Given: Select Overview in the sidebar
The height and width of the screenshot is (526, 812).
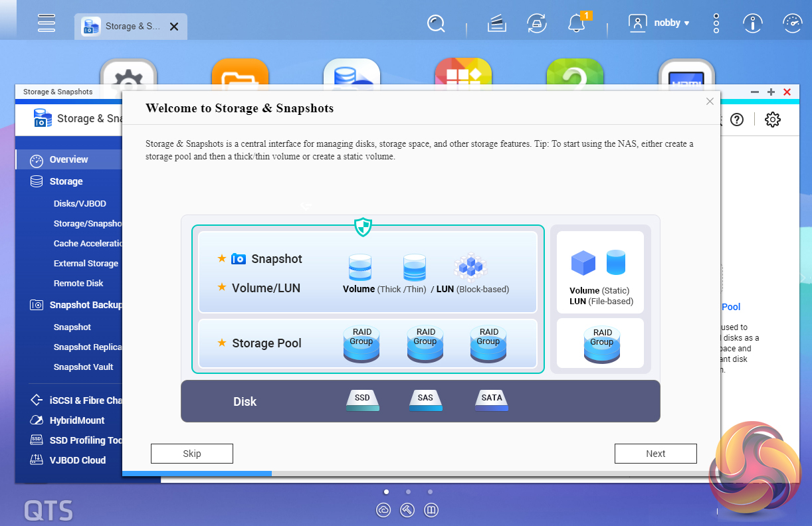Looking at the screenshot, I should 69,159.
